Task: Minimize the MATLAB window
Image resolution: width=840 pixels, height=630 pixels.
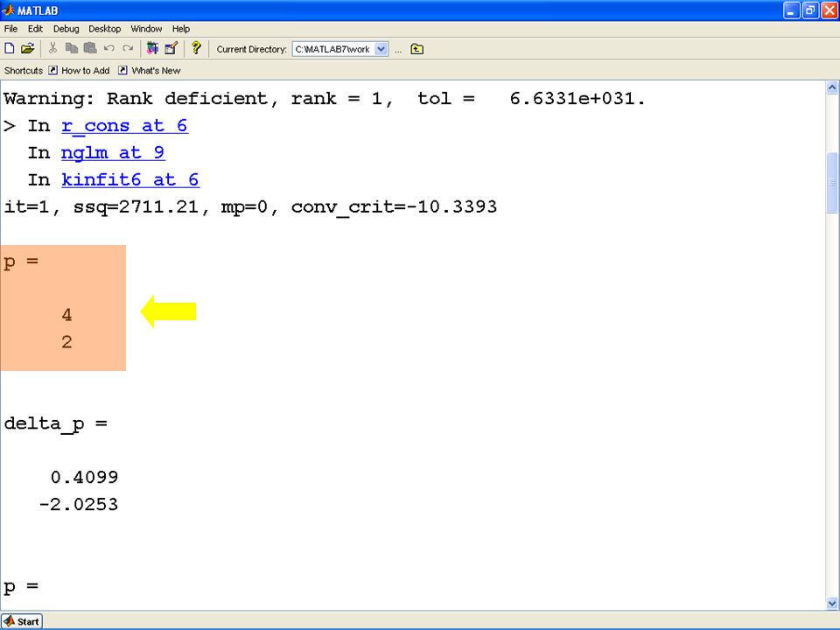Action: pyautogui.click(x=791, y=10)
